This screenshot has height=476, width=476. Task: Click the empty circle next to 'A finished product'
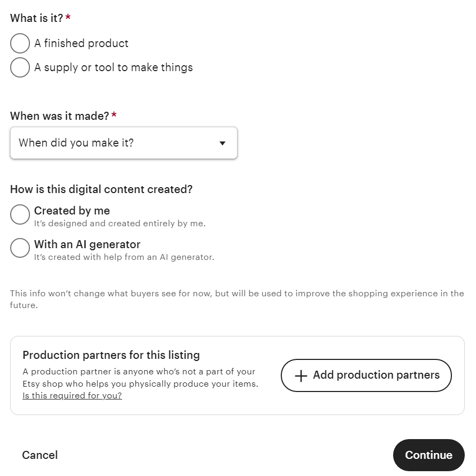[x=20, y=43]
